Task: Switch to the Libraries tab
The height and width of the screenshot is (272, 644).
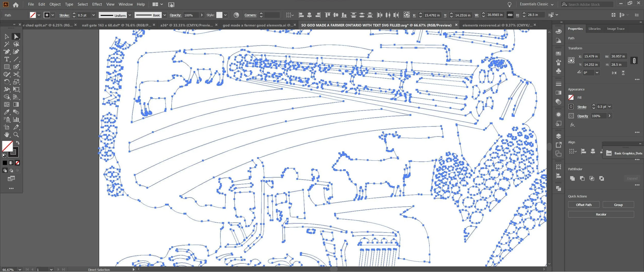Action: click(595, 29)
